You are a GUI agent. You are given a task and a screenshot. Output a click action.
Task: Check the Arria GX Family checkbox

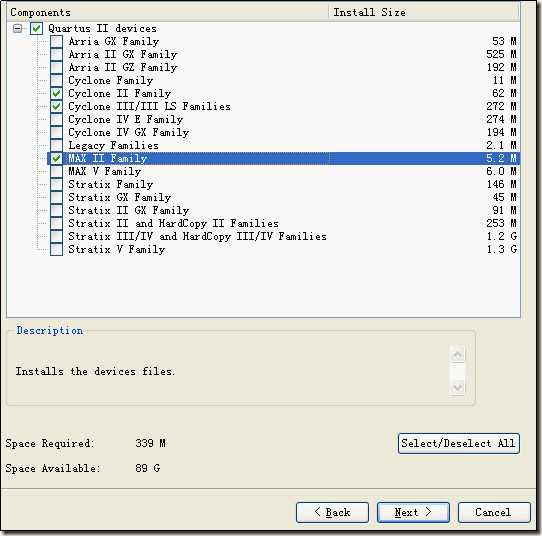56,41
